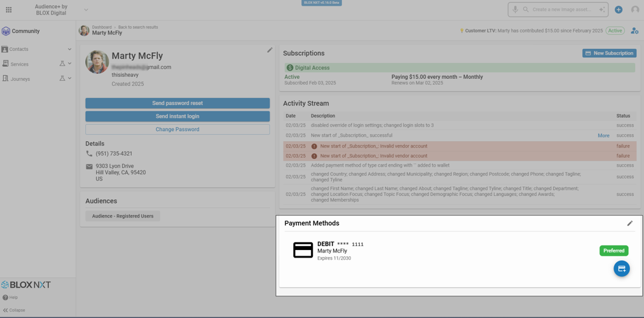Click Marty McFly's large profile photo

coord(97,62)
